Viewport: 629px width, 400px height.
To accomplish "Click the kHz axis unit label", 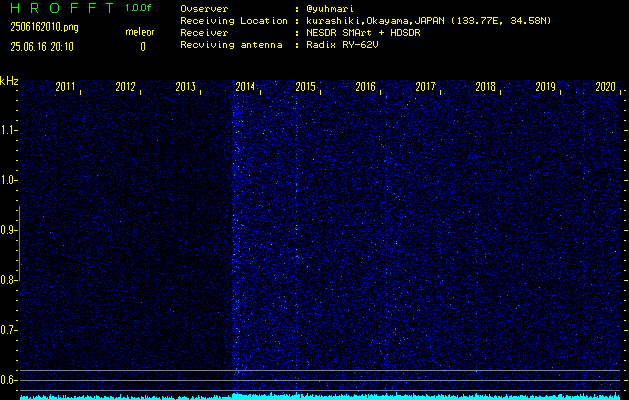I will (x=9, y=81).
